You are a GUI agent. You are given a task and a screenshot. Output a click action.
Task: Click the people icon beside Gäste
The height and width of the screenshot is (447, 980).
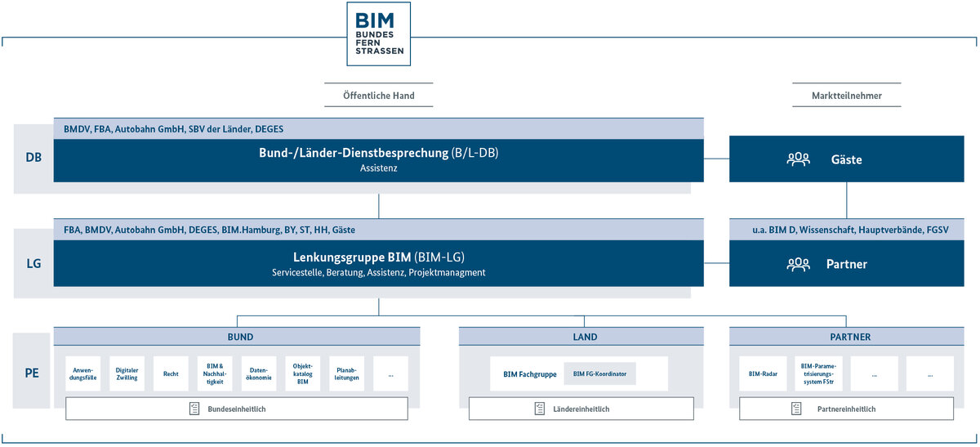coord(798,159)
